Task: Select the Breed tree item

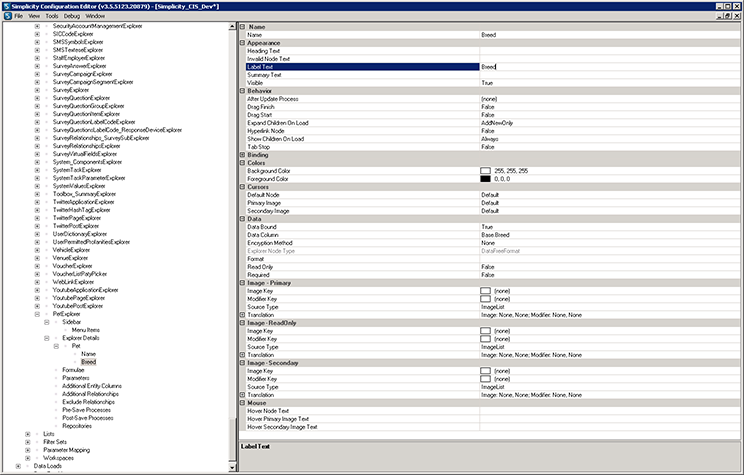Action: (89, 362)
